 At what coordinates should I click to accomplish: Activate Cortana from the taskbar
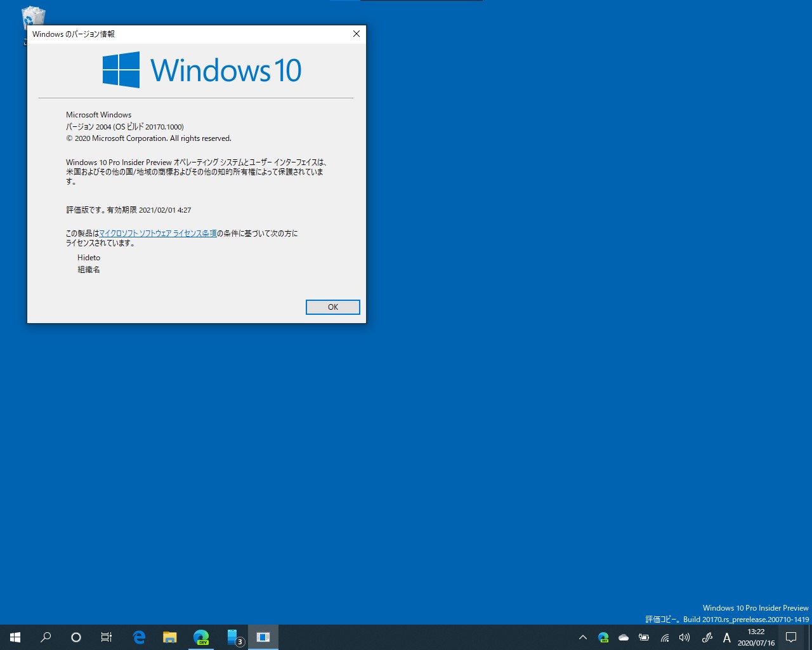[76, 637]
